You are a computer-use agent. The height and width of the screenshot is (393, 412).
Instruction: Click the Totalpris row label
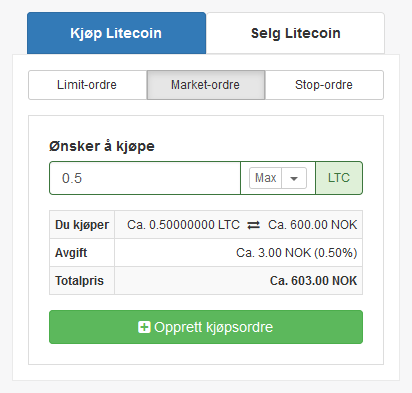point(79,281)
